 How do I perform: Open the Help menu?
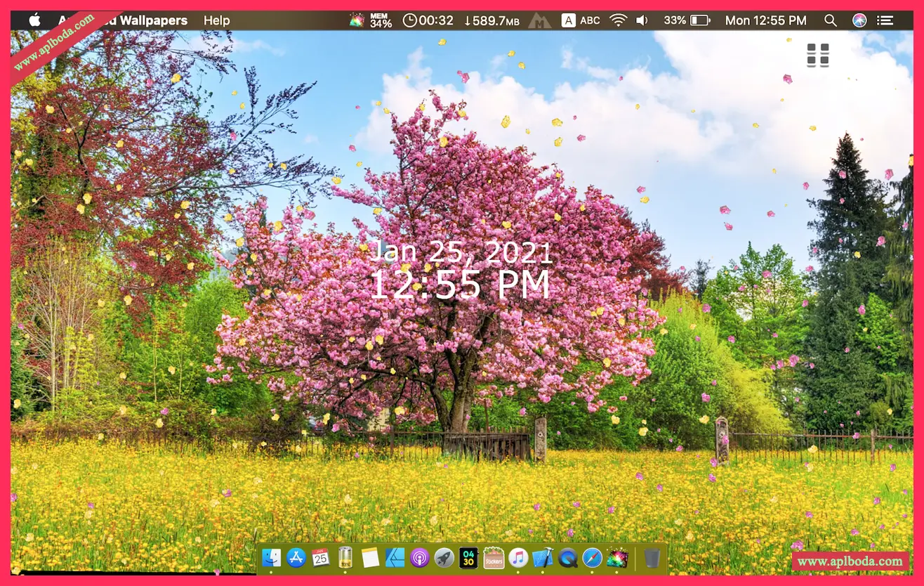tap(216, 20)
